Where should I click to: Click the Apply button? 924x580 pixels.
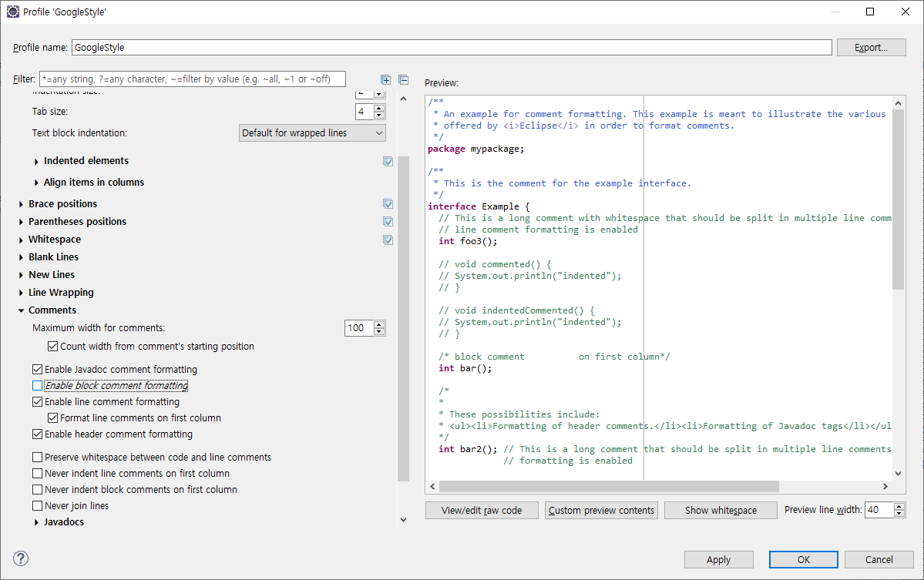(718, 559)
